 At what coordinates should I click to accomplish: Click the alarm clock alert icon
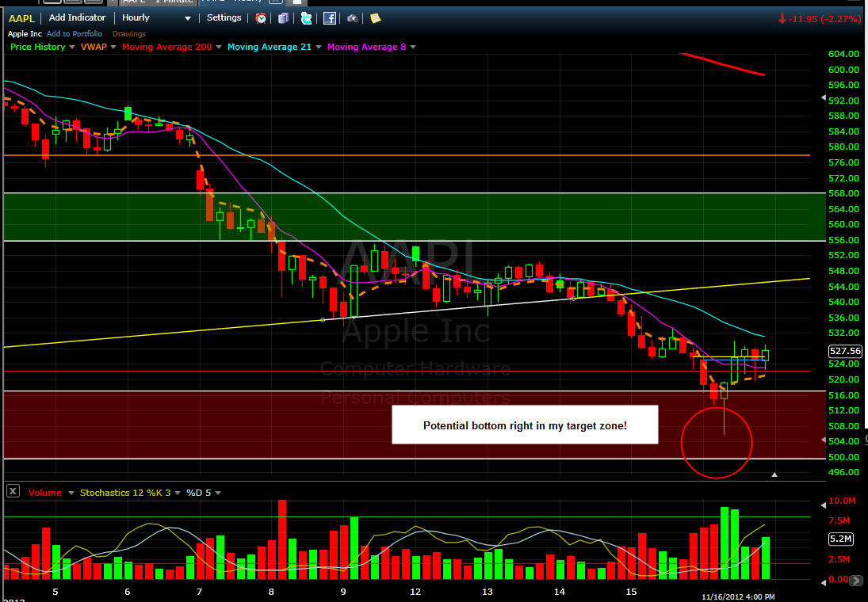click(261, 18)
